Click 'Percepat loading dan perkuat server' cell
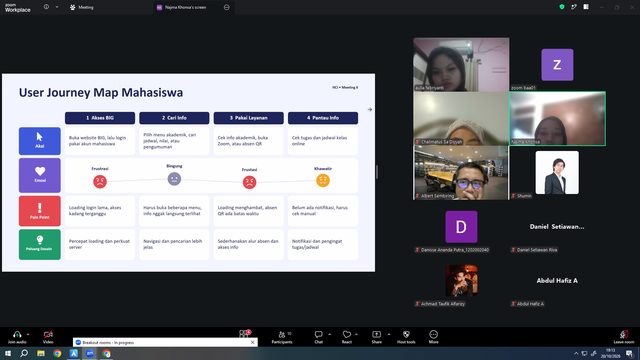 coord(100,244)
